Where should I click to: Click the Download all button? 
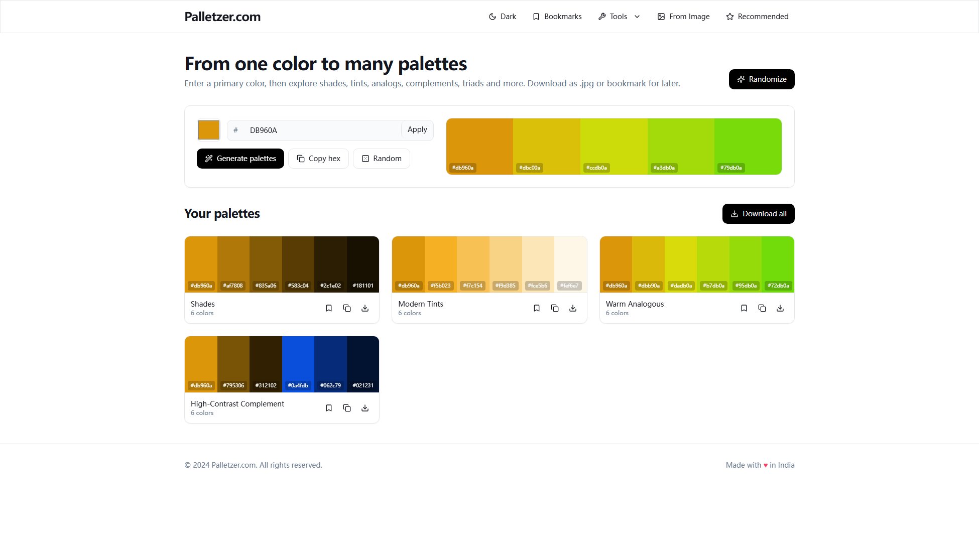point(758,214)
